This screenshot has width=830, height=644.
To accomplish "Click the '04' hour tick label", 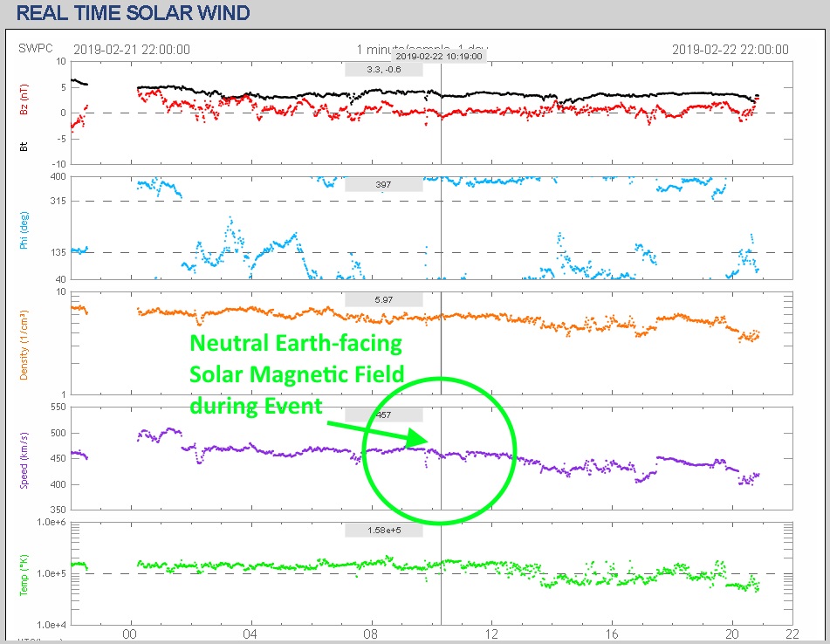I will [250, 634].
